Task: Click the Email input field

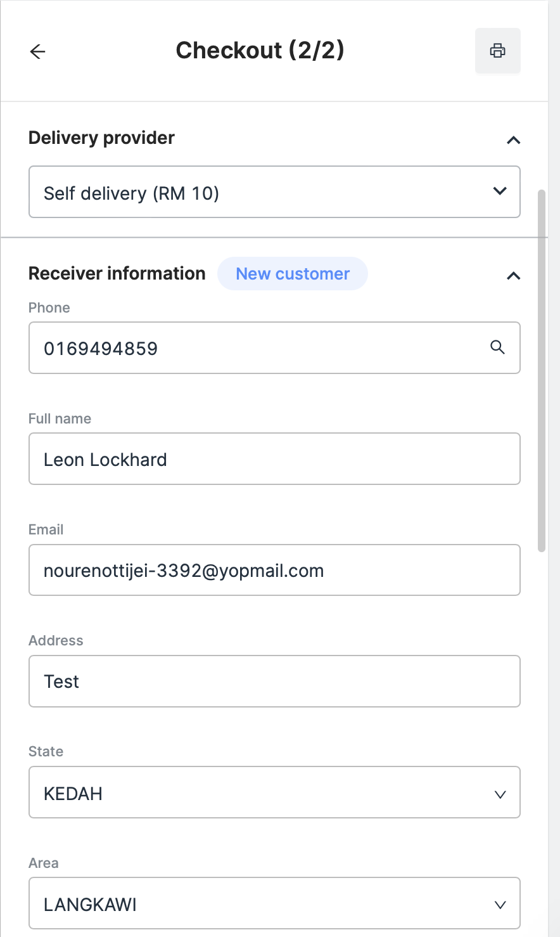Action: [x=274, y=570]
